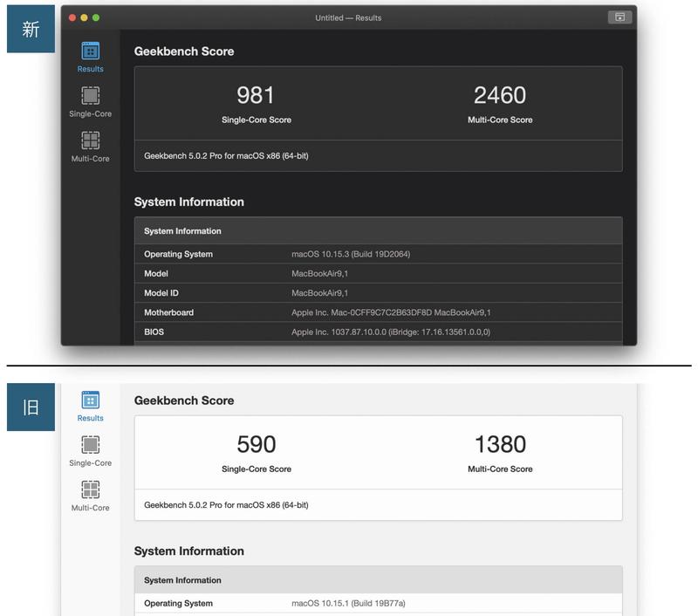Open Multi-Core view in the light window sidebar

click(x=90, y=490)
